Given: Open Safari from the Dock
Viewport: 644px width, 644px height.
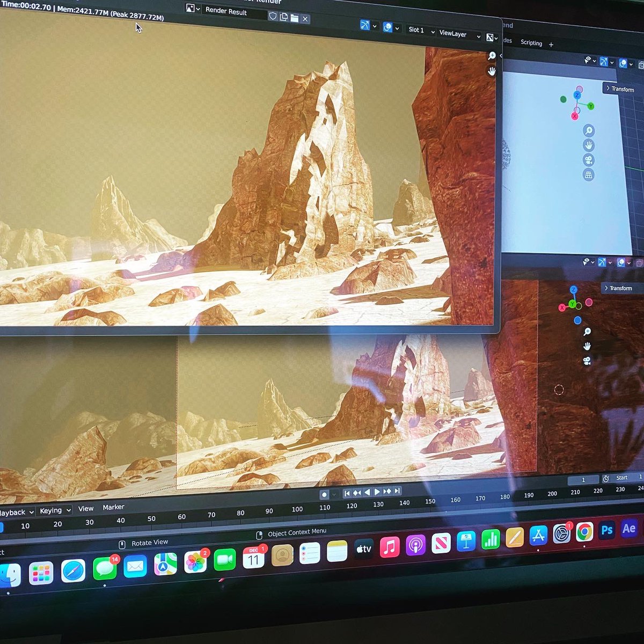Looking at the screenshot, I should click(73, 571).
